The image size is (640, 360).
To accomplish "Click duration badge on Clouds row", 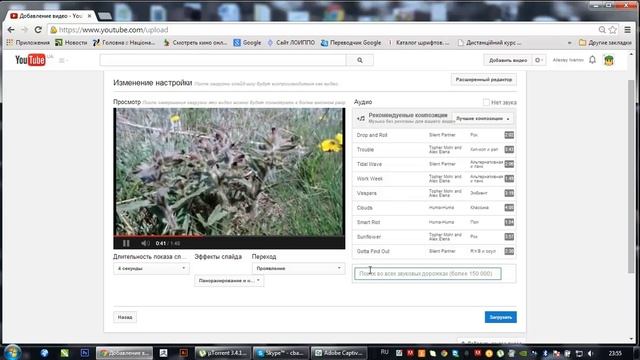I will (x=509, y=208).
